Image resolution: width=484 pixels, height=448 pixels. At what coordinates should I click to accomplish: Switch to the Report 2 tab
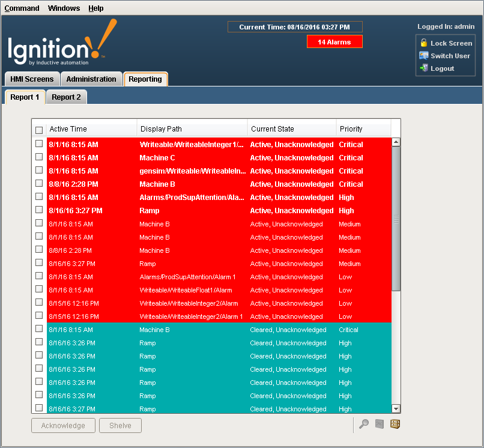[66, 97]
